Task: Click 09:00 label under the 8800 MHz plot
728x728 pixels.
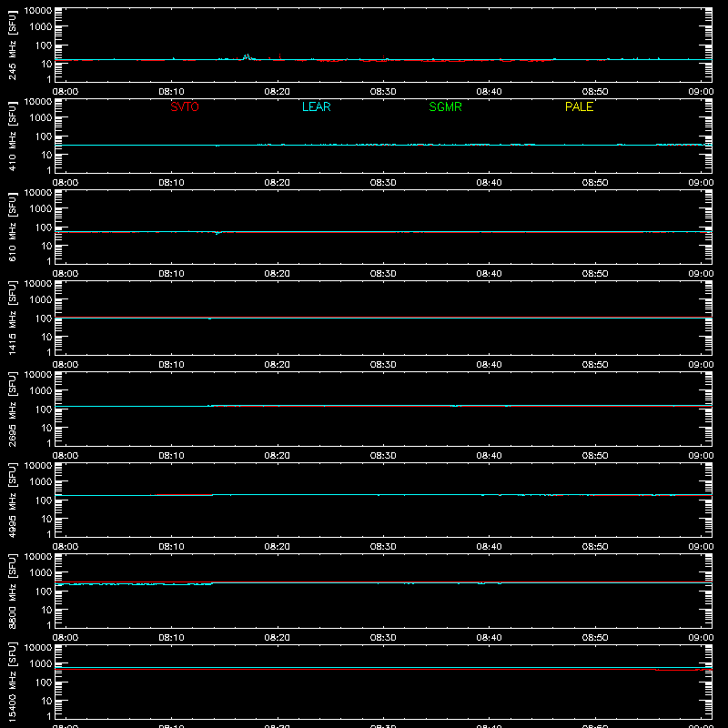Action: click(x=701, y=638)
